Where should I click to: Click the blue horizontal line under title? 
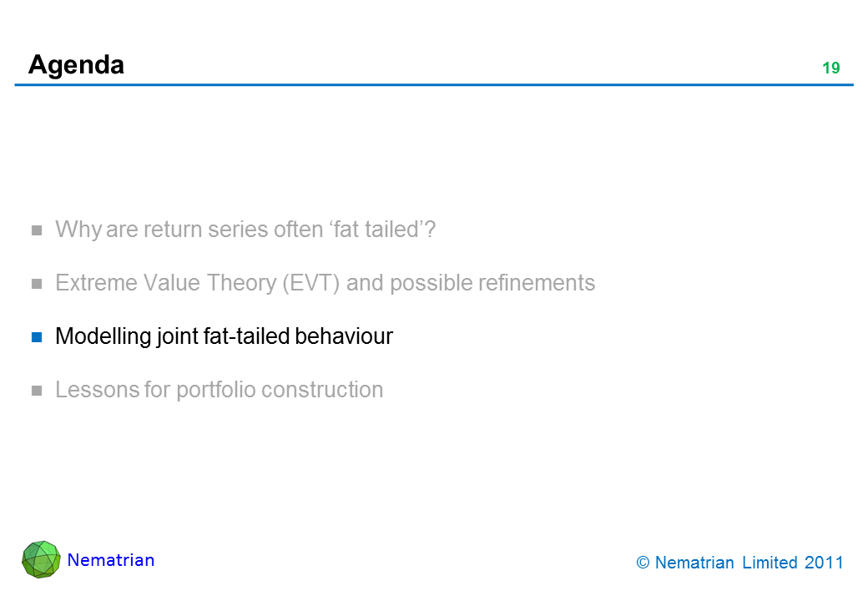[x=434, y=85]
